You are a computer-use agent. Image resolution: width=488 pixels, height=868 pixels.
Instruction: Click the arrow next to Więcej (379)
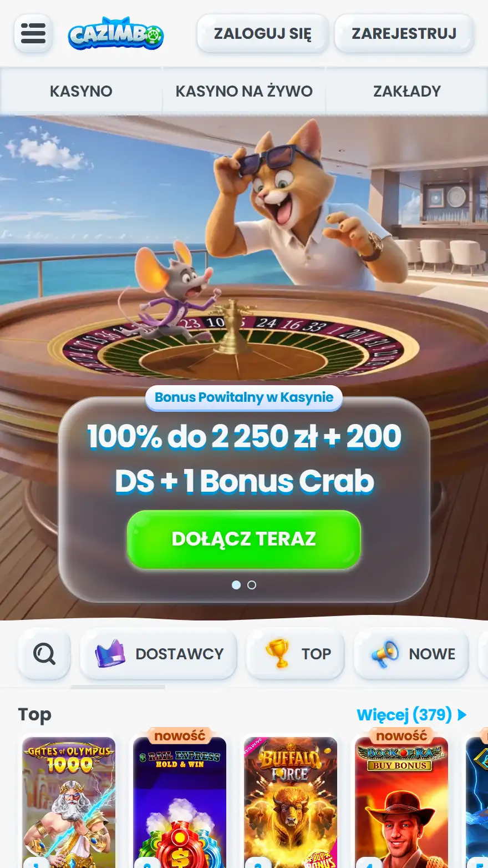click(x=462, y=715)
